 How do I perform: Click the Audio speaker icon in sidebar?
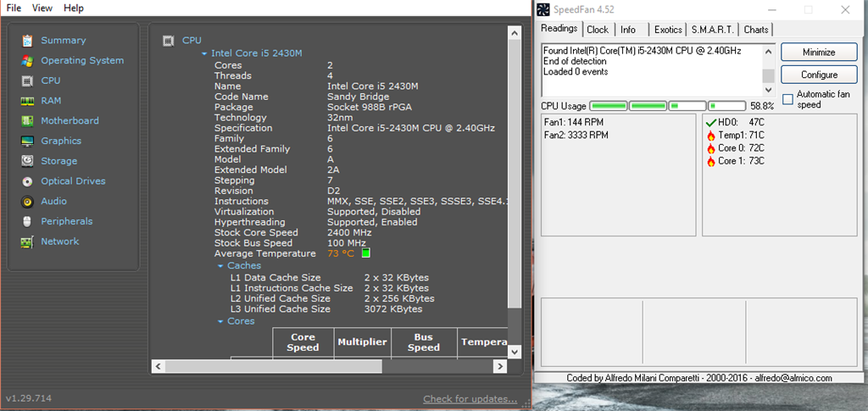pyautogui.click(x=27, y=202)
